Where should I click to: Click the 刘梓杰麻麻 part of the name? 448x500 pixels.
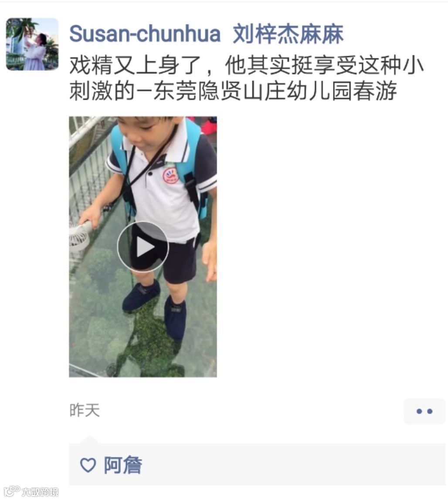tap(288, 34)
